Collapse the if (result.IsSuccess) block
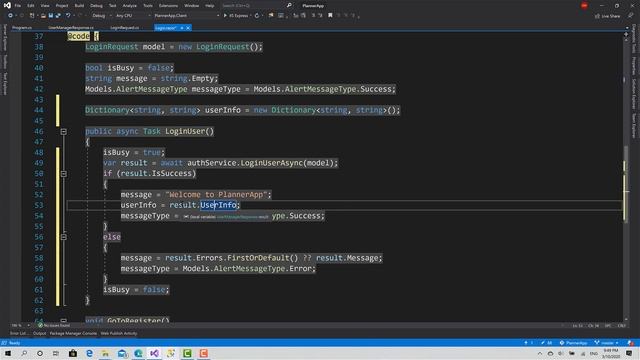 pos(64,173)
